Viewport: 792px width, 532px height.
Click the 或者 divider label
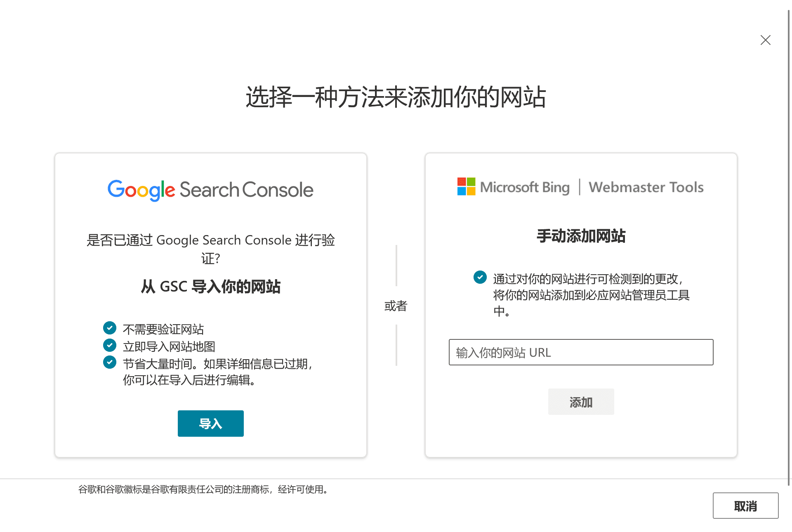396,306
